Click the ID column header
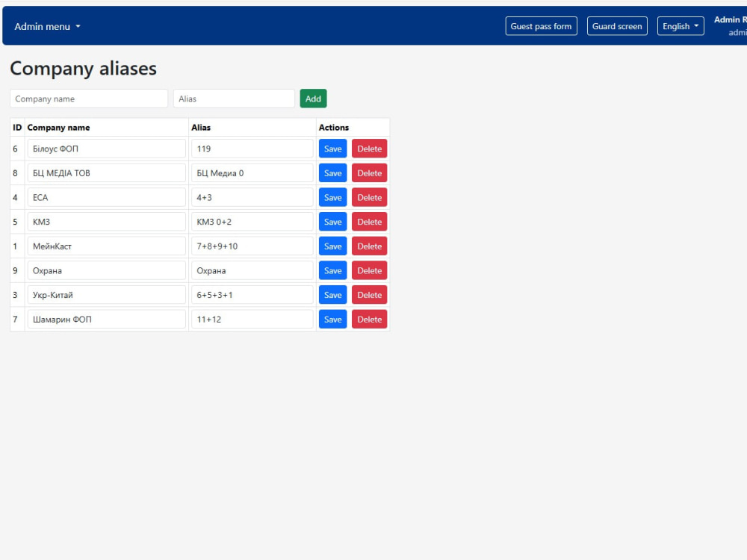747x560 pixels. pyautogui.click(x=17, y=128)
